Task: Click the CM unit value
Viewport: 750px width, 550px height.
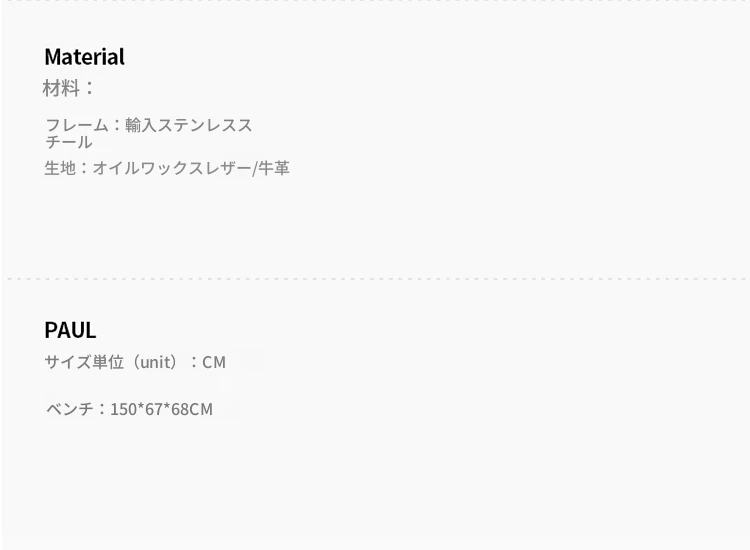Action: pyautogui.click(x=214, y=362)
